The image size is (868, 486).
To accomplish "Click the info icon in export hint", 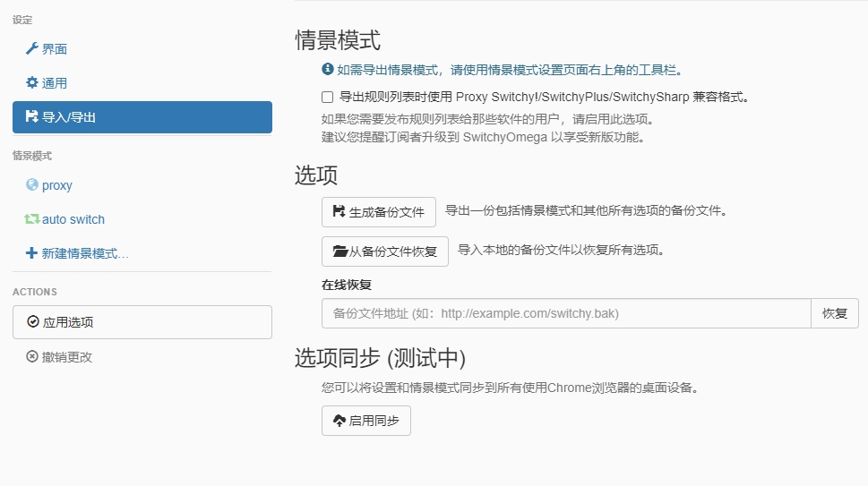I will [328, 70].
